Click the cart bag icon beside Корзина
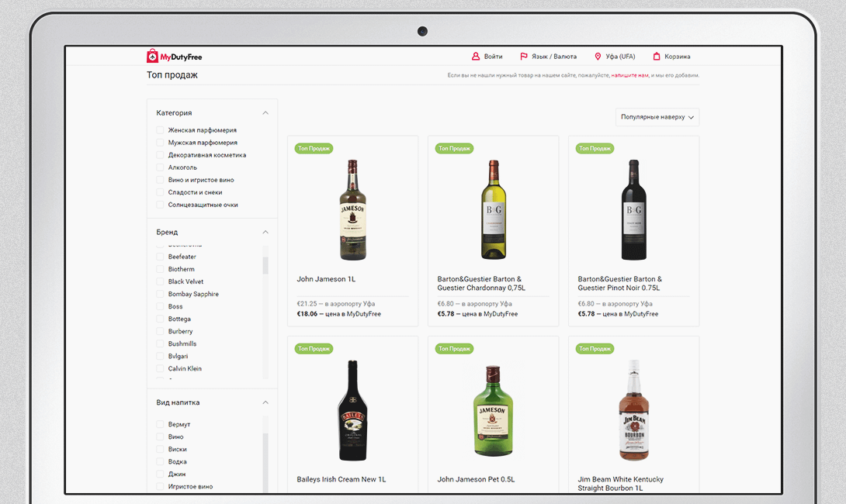846x504 pixels. tap(656, 56)
